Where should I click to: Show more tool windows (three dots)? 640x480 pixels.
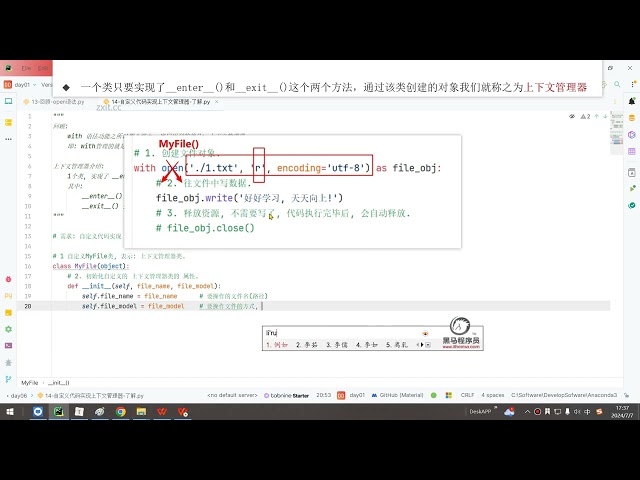click(x=8, y=139)
